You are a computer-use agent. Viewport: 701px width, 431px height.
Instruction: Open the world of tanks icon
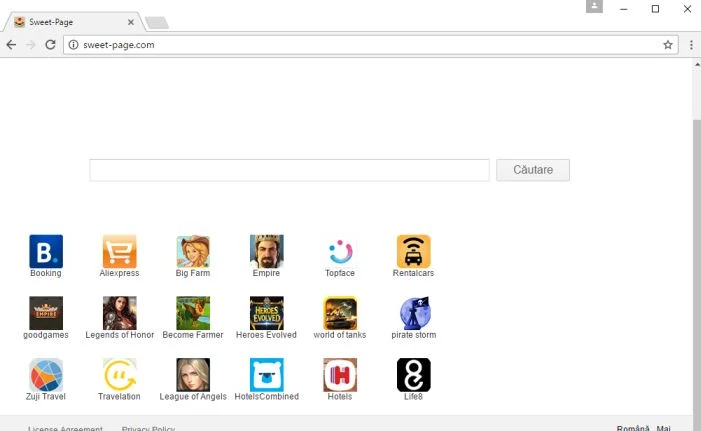(340, 313)
